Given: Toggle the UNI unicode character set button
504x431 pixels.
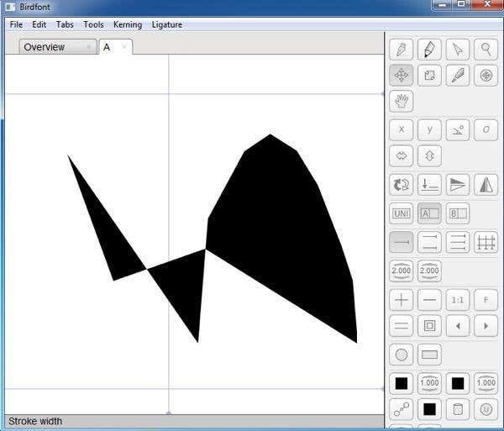Looking at the screenshot, I should coord(402,213).
